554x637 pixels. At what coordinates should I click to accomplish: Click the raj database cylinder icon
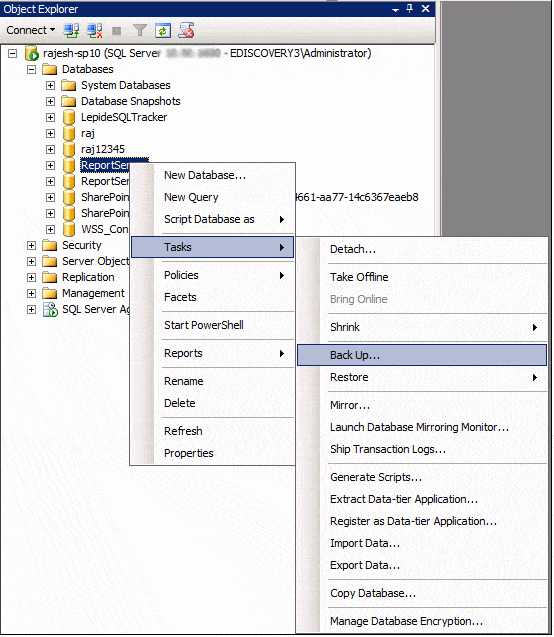click(x=69, y=133)
